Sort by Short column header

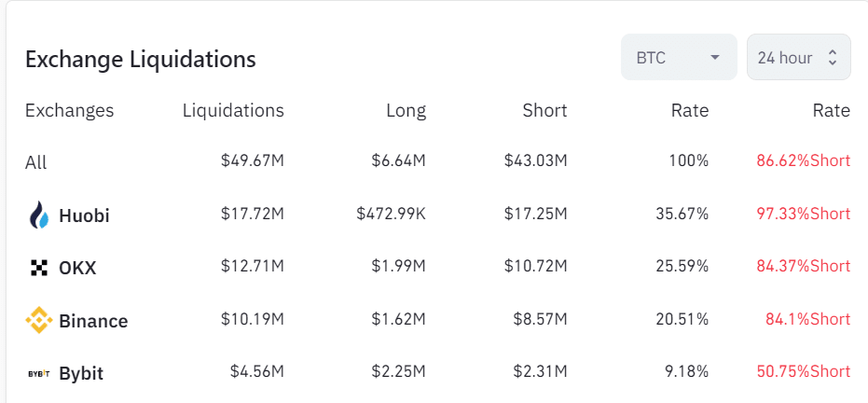pyautogui.click(x=544, y=110)
